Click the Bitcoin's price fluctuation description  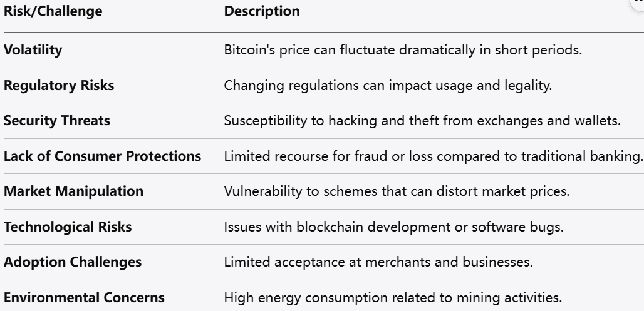403,50
